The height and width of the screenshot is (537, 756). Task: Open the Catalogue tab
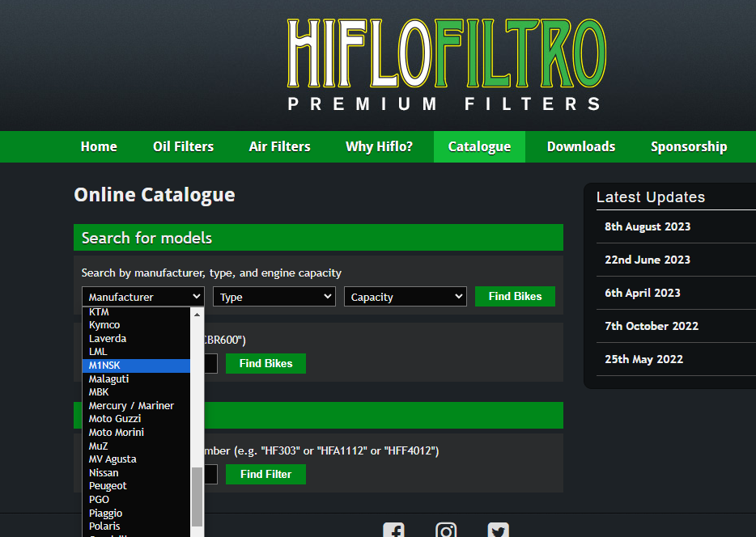point(479,146)
